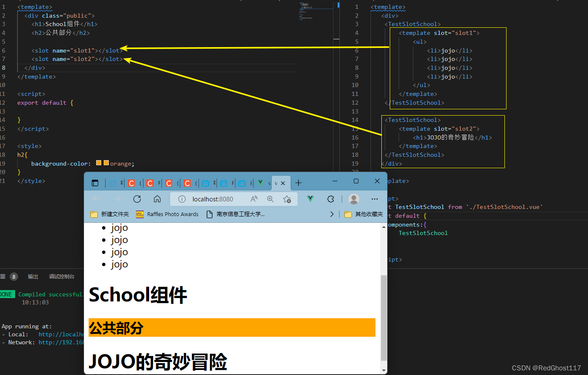The image size is (588, 375).
Task: Switch to the 输出 panel tab
Action: 33,277
